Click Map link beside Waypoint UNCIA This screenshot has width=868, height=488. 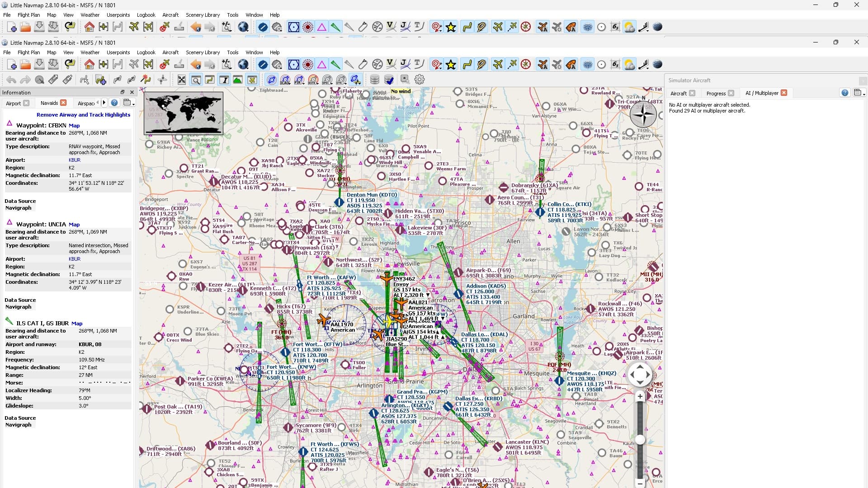(74, 225)
